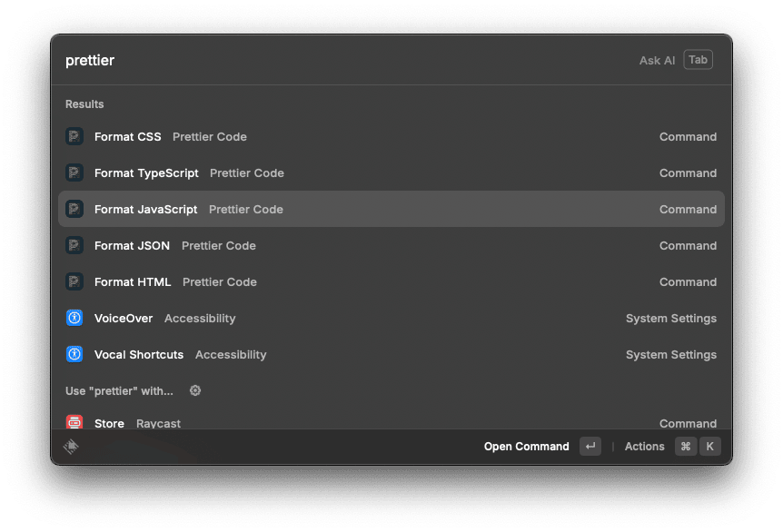Open fallback settings gear next to Use "prettier" with...
Screen dimensions: 783x532
pyautogui.click(x=195, y=390)
